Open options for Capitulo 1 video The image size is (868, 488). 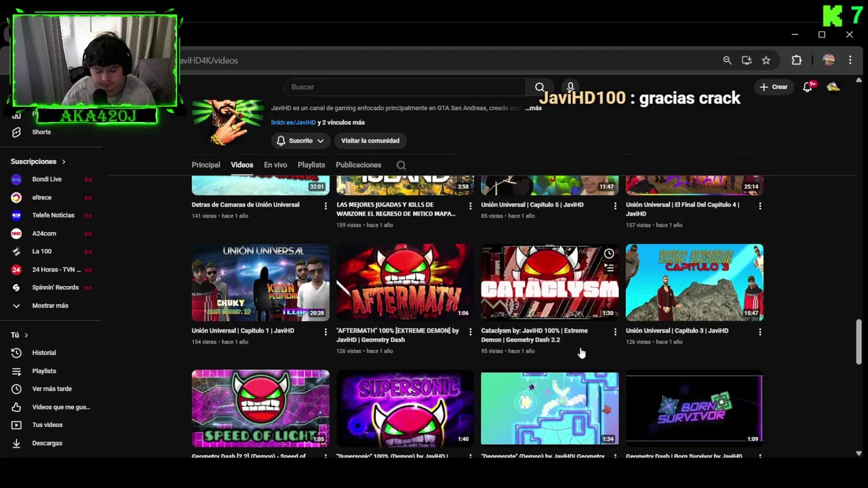click(x=325, y=331)
